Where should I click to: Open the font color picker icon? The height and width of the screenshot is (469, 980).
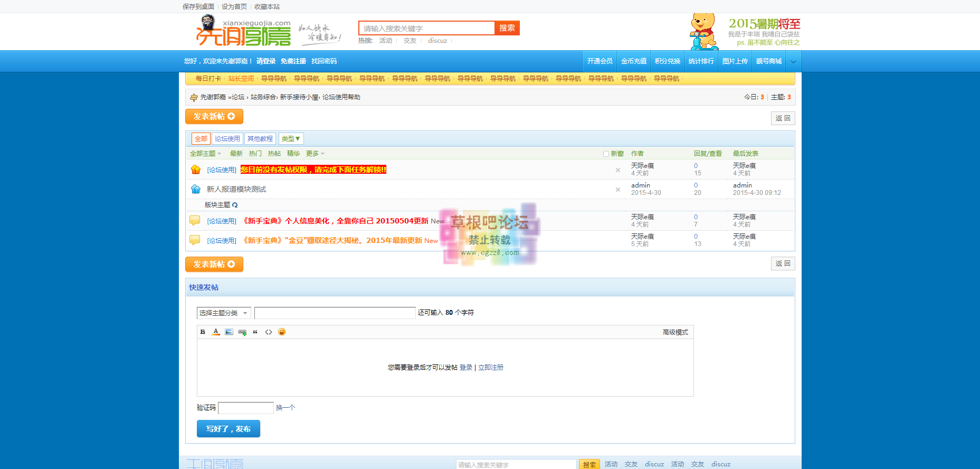(216, 332)
